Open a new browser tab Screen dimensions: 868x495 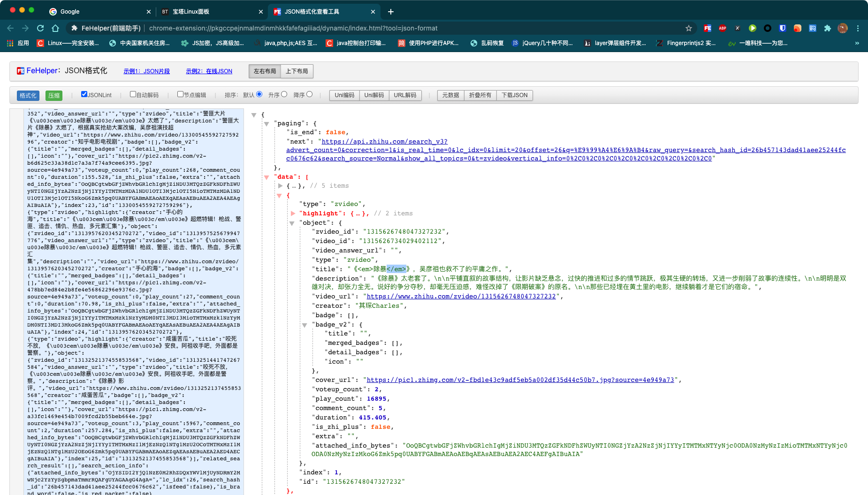pyautogui.click(x=391, y=12)
